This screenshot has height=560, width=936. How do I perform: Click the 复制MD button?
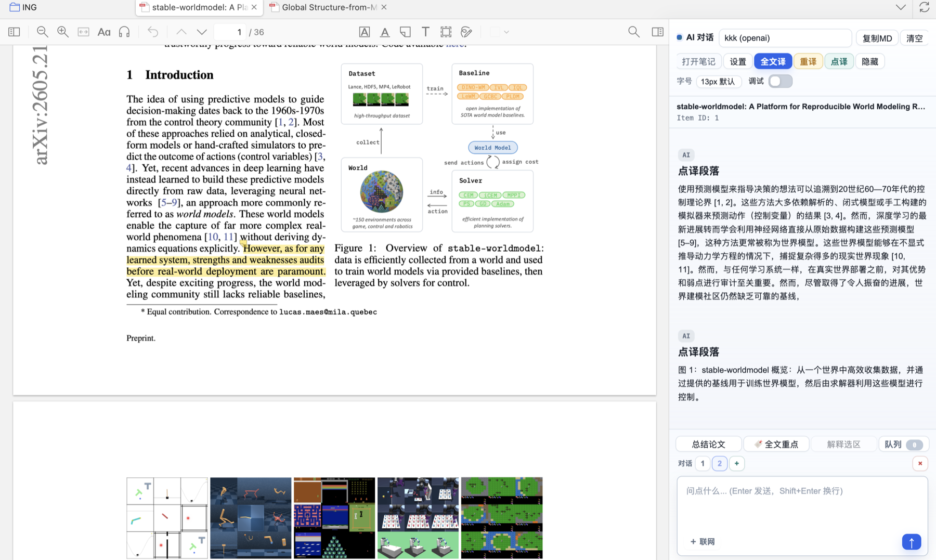click(877, 38)
